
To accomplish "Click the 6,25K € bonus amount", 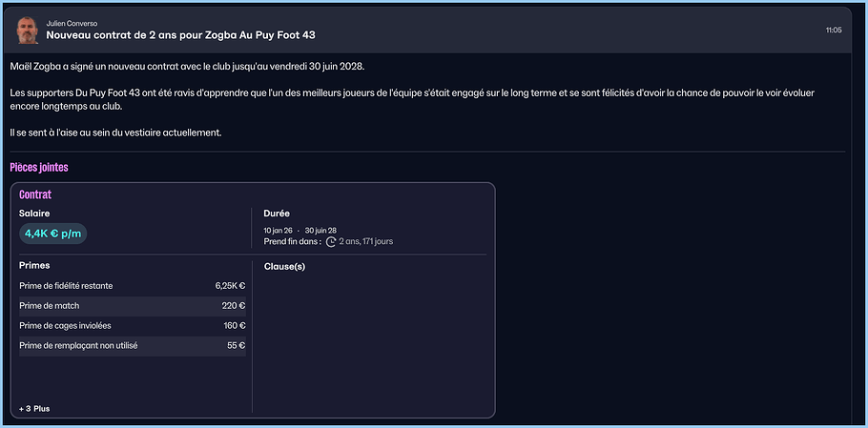I will 230,286.
